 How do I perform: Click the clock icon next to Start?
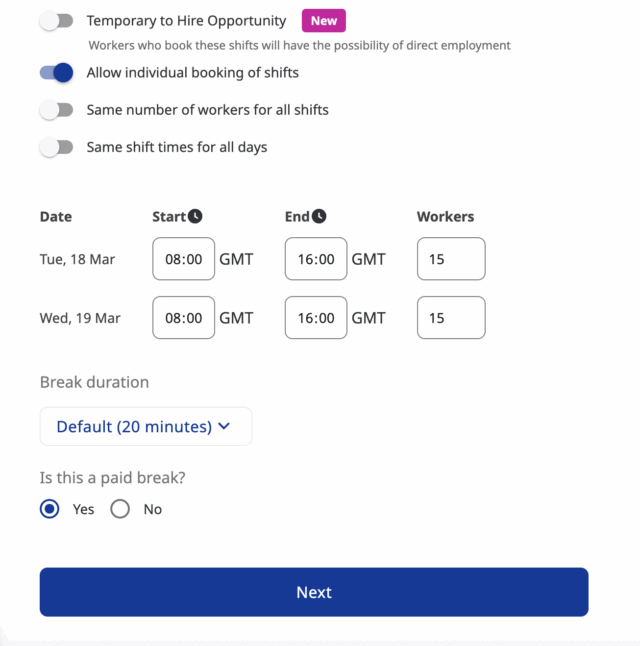point(195,216)
